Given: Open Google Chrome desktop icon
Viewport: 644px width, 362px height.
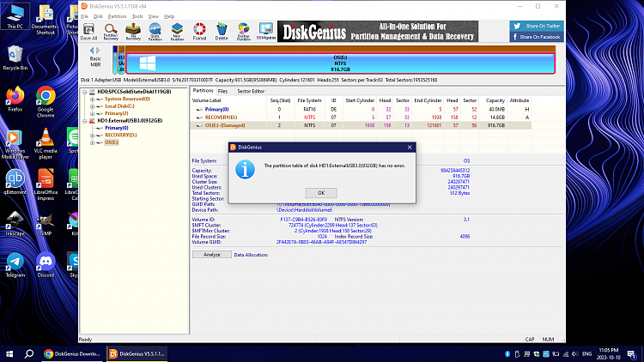Looking at the screenshot, I should point(46,102).
